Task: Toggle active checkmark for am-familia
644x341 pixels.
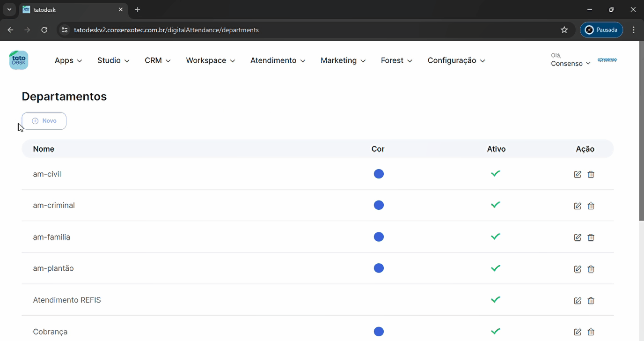Action: pos(496,237)
